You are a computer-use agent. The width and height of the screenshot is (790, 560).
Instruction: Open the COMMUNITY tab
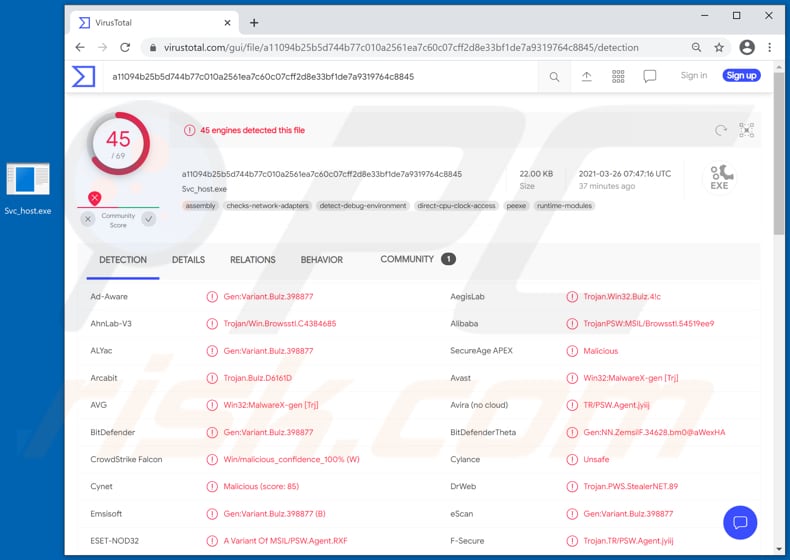(x=407, y=259)
